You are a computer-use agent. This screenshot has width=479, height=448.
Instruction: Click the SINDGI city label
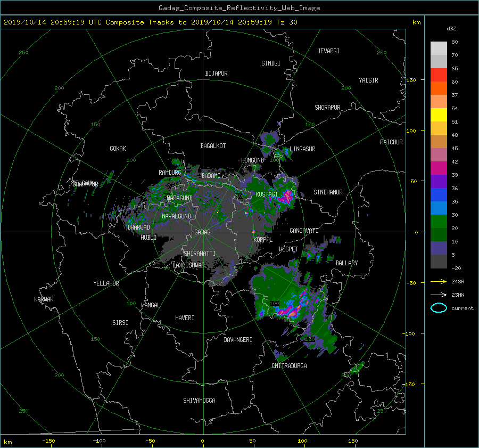(x=271, y=63)
